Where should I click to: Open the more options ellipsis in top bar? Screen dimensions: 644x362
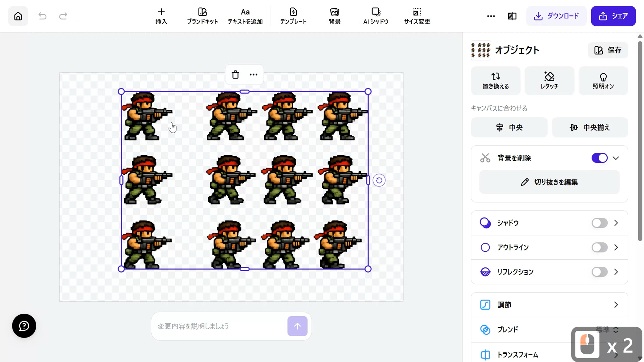coord(491,16)
